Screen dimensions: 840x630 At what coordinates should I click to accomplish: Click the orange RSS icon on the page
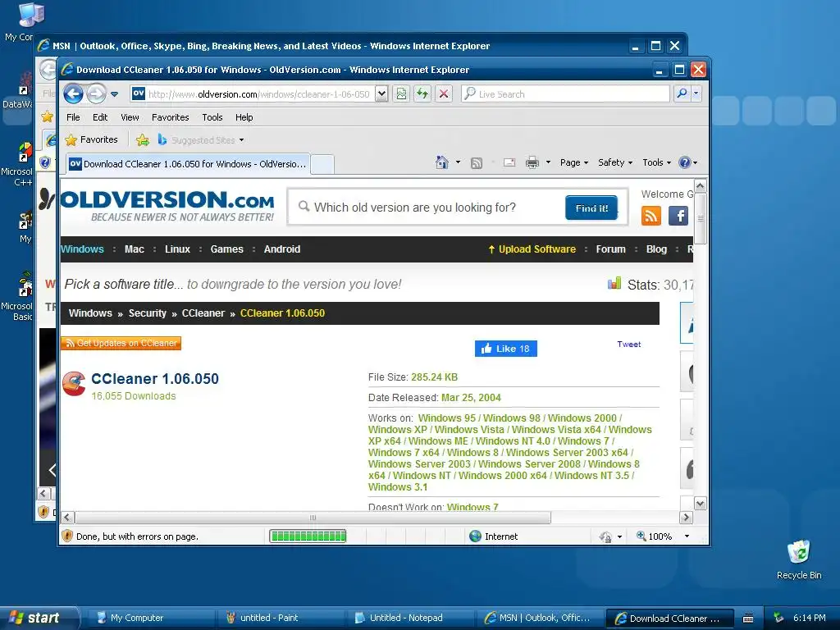tap(651, 216)
